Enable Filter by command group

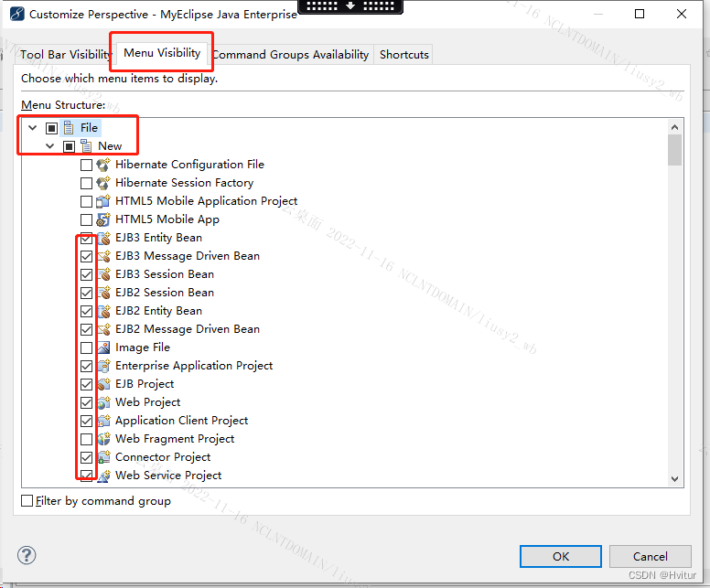pyautogui.click(x=27, y=500)
